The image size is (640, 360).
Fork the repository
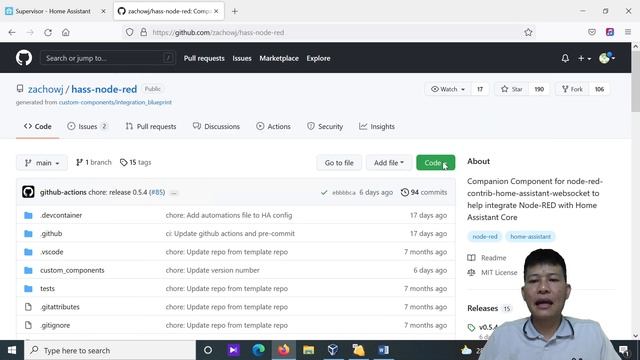(x=572, y=89)
